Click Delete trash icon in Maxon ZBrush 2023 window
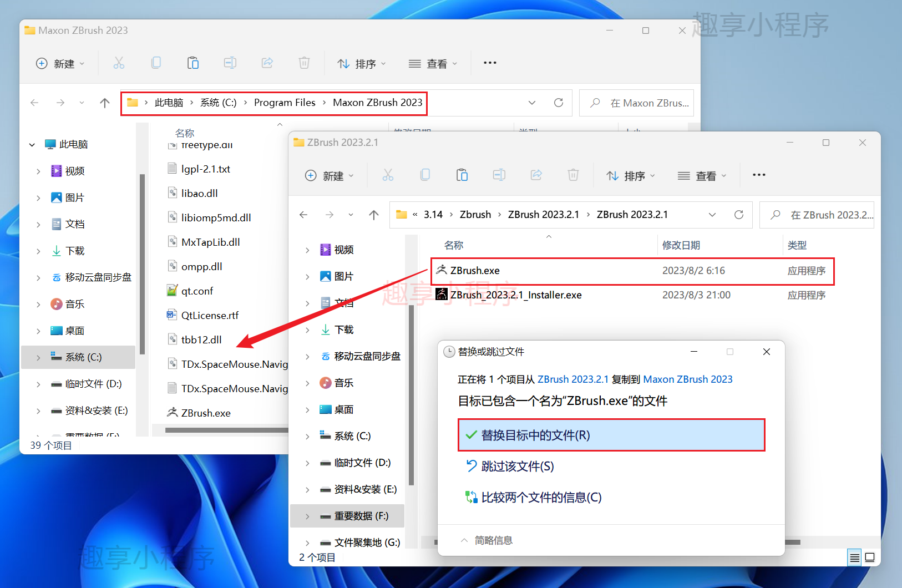 [x=305, y=63]
